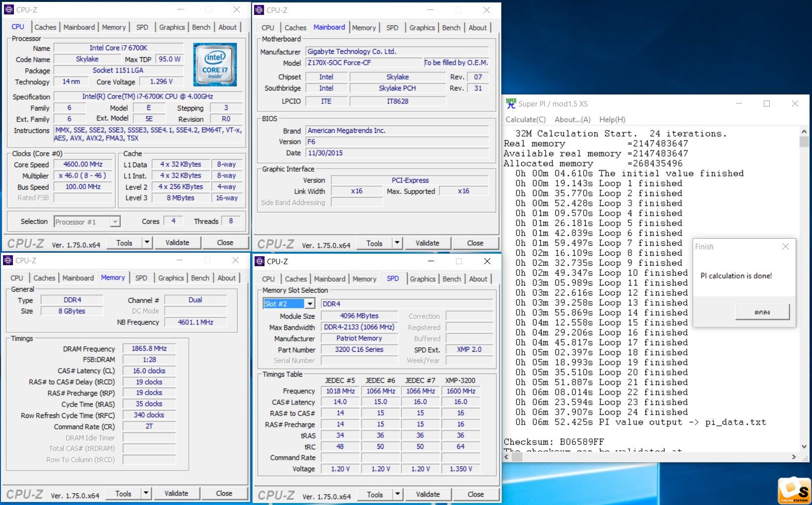Click the BIOS Date field 11/30/2015
The height and width of the screenshot is (505, 812).
[397, 153]
